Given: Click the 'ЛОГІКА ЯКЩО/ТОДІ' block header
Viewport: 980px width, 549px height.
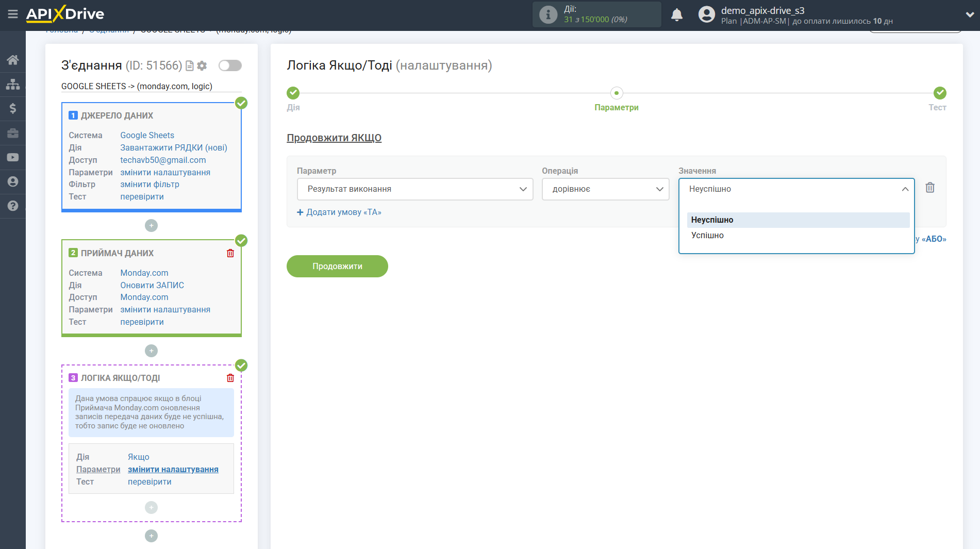Looking at the screenshot, I should pos(120,378).
